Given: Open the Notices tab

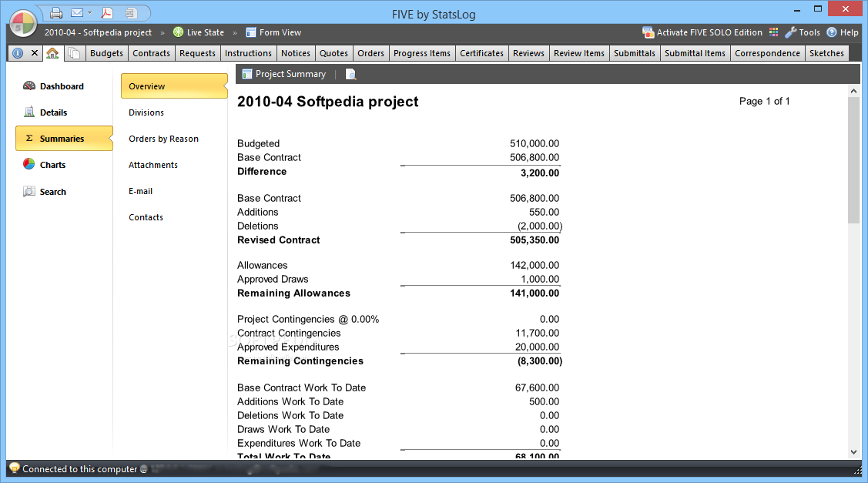Looking at the screenshot, I should point(296,53).
